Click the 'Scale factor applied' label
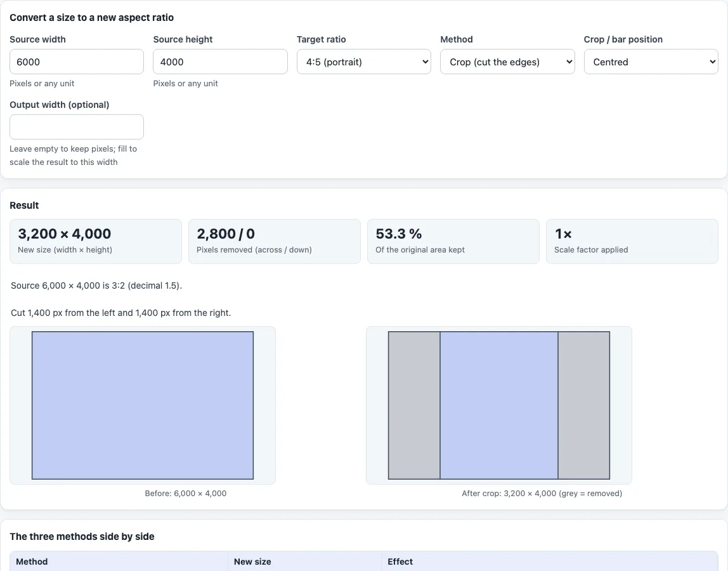 pos(591,250)
